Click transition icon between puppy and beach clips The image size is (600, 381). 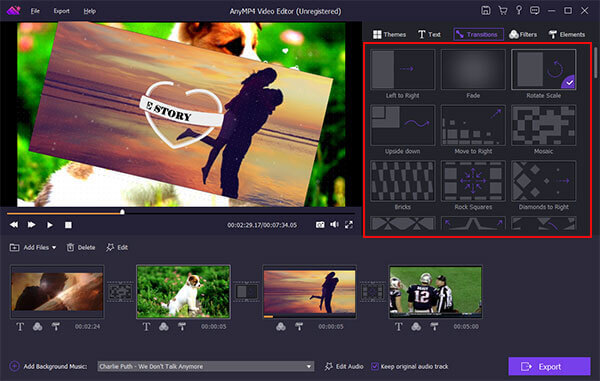click(x=246, y=292)
